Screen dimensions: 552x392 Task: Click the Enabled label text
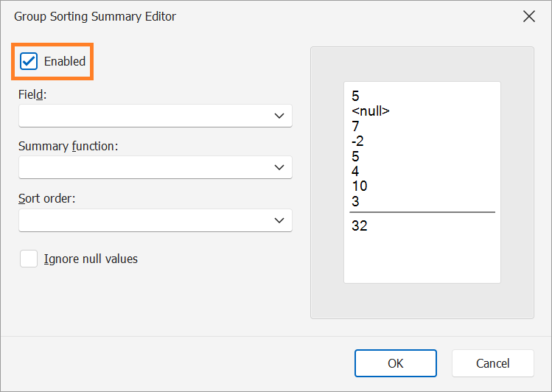(65, 61)
